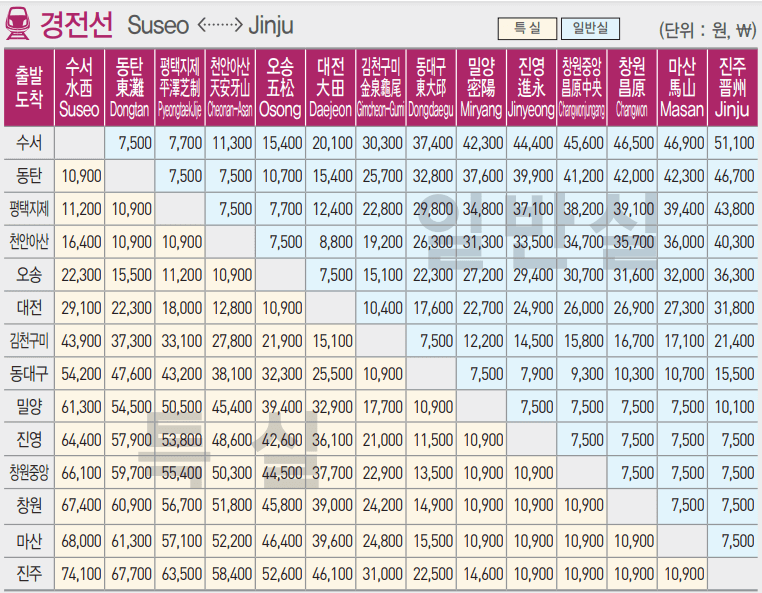The image size is (762, 593).
Task: Click the 20,100 fare in the 수서 row
Action: [x=332, y=143]
